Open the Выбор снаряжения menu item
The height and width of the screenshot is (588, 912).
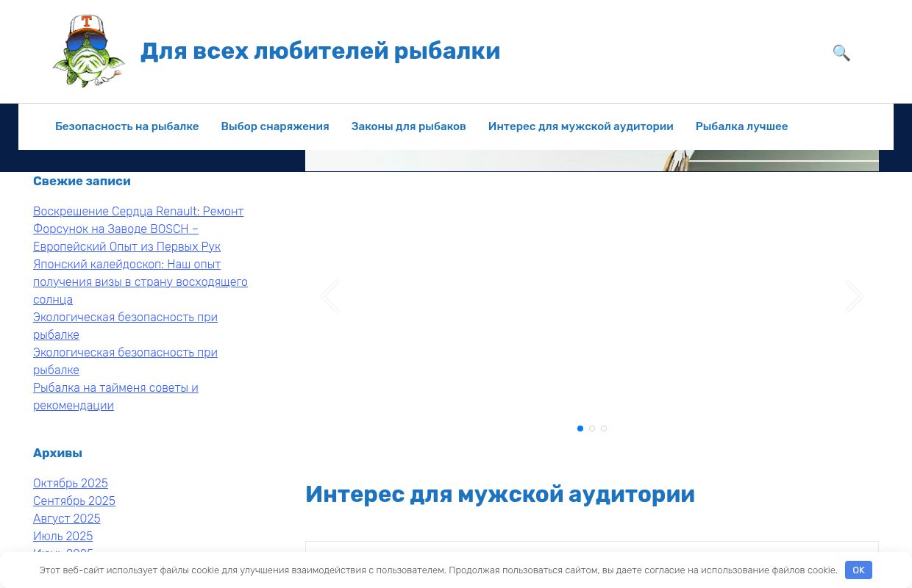[x=275, y=126]
